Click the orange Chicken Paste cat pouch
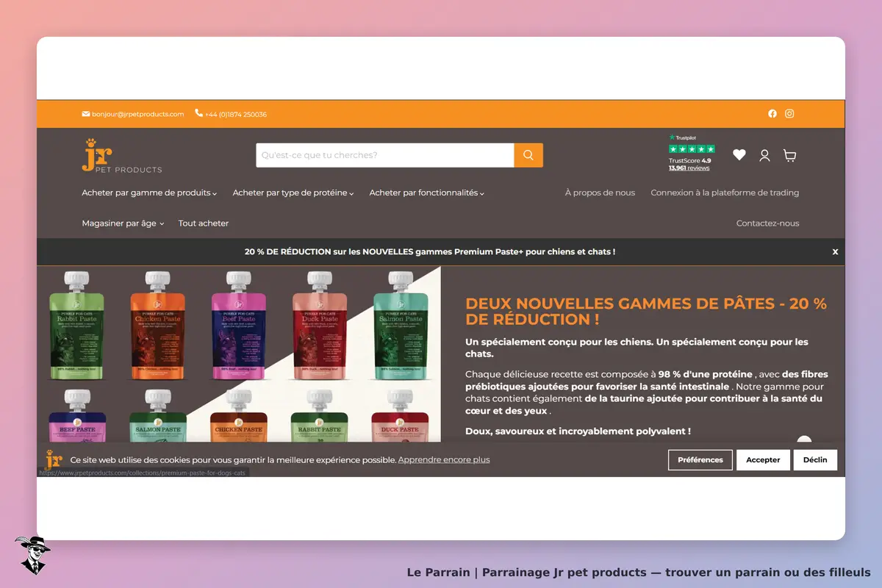Screen dimensions: 882x588 click(157, 326)
